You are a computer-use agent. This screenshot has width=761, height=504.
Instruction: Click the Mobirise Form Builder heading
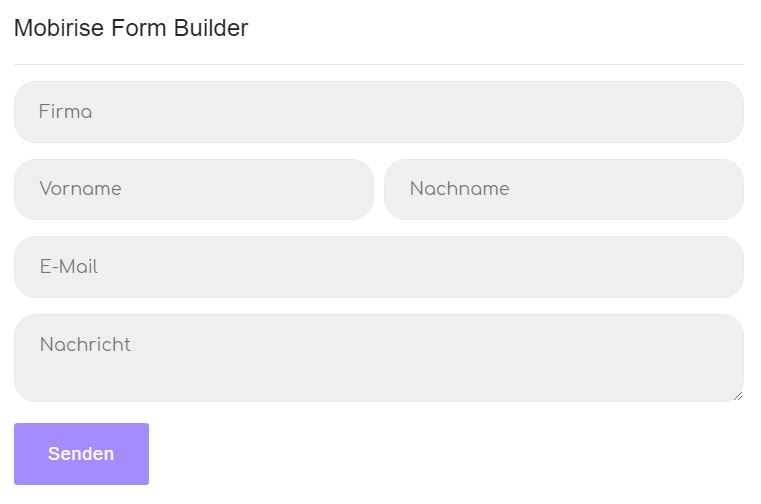click(x=131, y=28)
